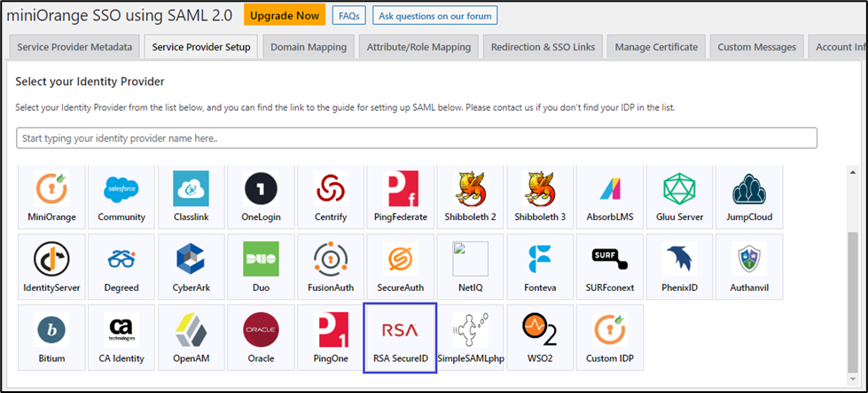Focus the identity provider search field

[416, 138]
